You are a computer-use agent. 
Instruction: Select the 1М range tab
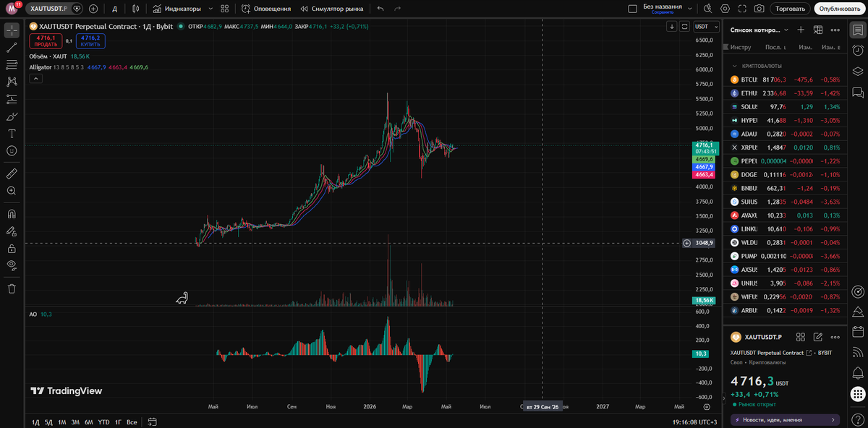[x=62, y=421]
